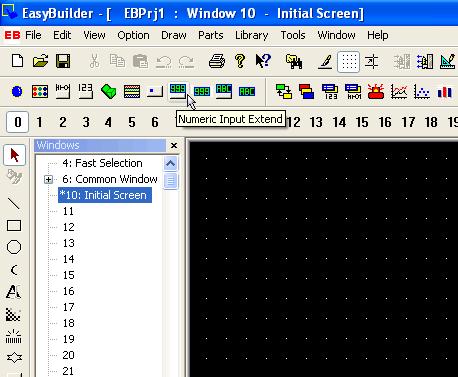The height and width of the screenshot is (377, 458).
Task: Select state 3 in state bar
Action: coord(86,122)
